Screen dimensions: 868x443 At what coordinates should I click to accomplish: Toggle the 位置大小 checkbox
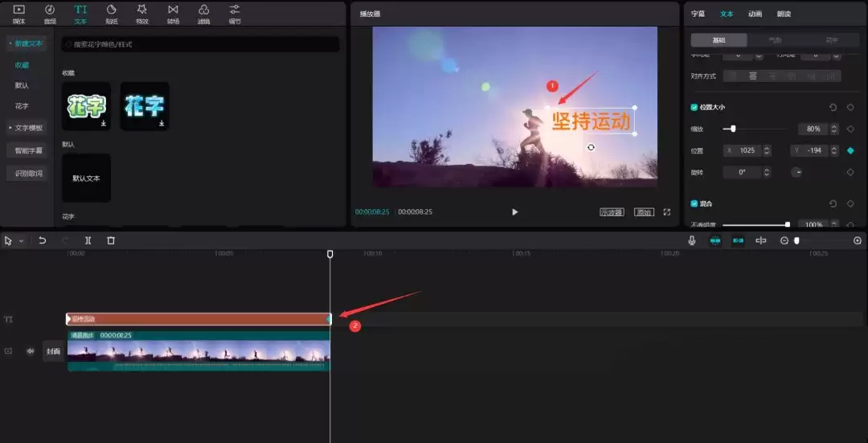(694, 107)
